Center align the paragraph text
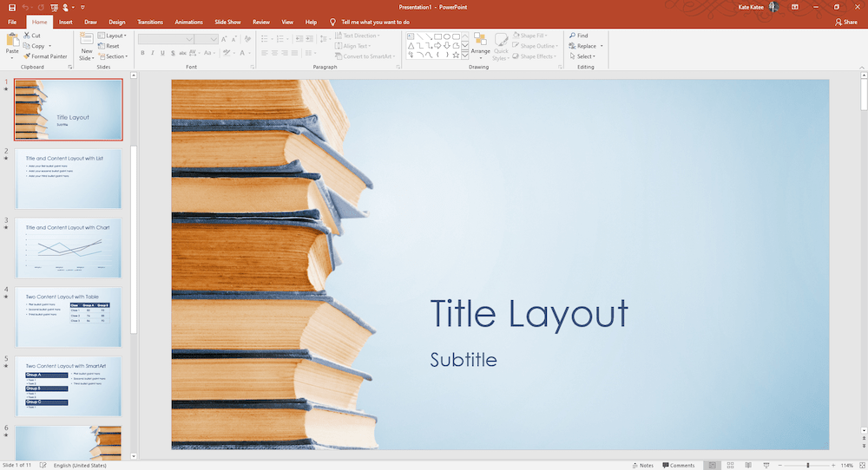 click(274, 53)
